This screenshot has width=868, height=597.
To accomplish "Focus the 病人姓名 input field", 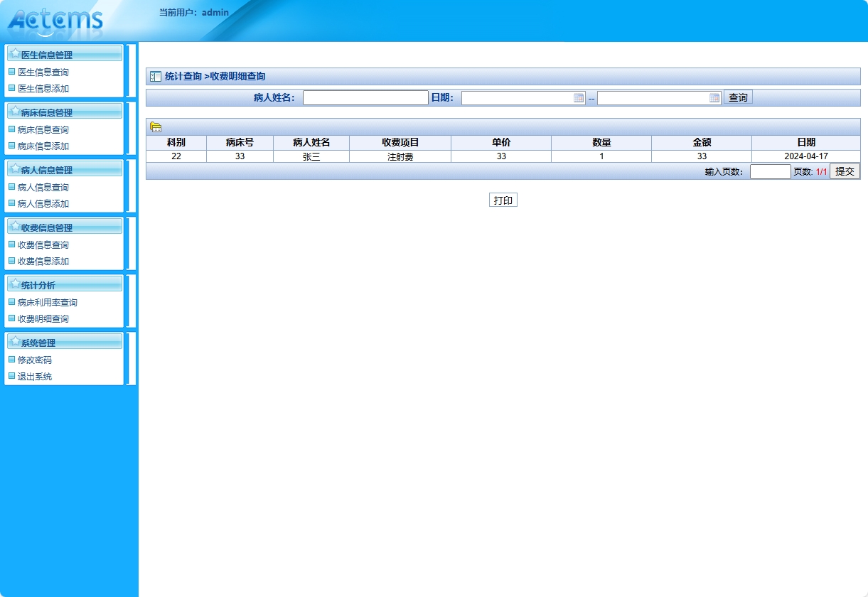I will click(x=365, y=98).
